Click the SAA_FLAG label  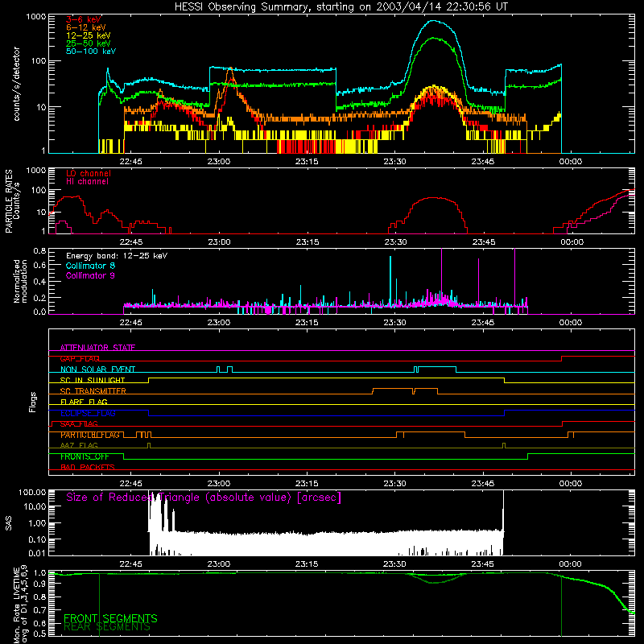pyautogui.click(x=79, y=424)
